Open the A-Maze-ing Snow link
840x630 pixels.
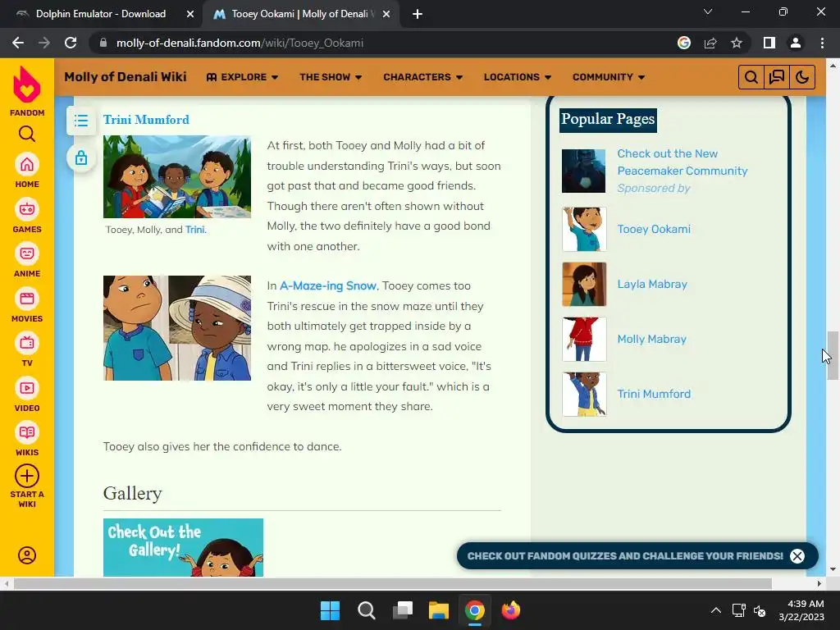pyautogui.click(x=328, y=285)
